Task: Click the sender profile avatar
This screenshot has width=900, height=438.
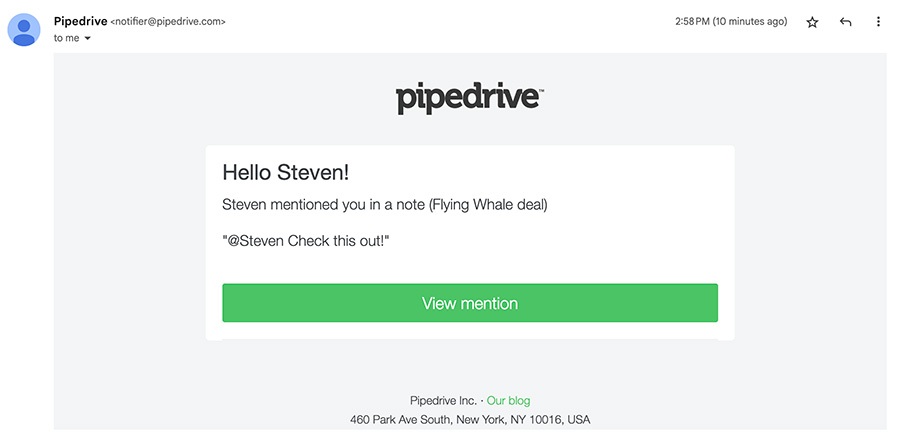Action: (x=24, y=30)
